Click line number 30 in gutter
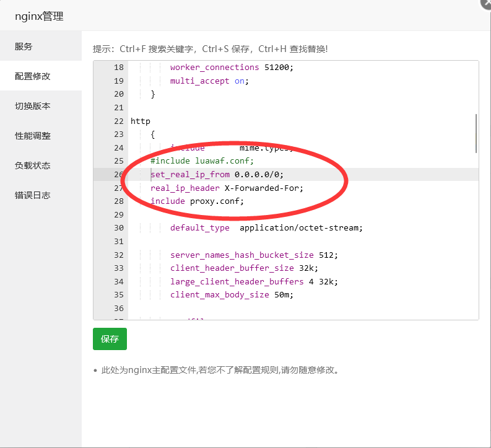491x448 pixels. point(119,228)
